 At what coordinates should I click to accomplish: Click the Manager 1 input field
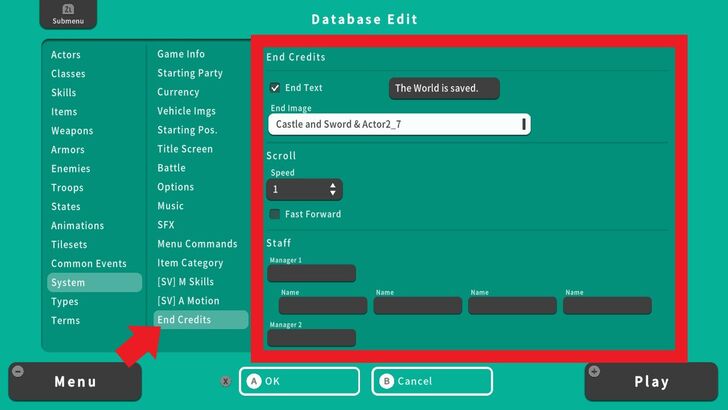coord(311,273)
